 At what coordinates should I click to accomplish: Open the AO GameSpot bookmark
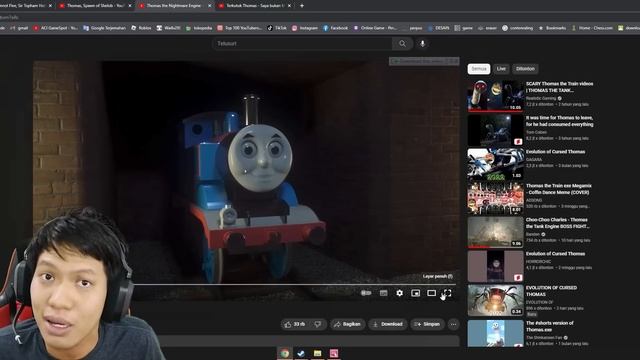pos(56,28)
